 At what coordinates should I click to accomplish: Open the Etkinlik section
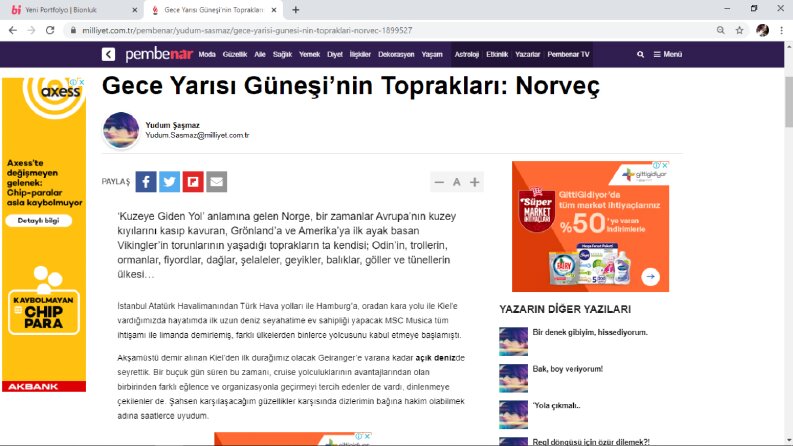tap(497, 54)
